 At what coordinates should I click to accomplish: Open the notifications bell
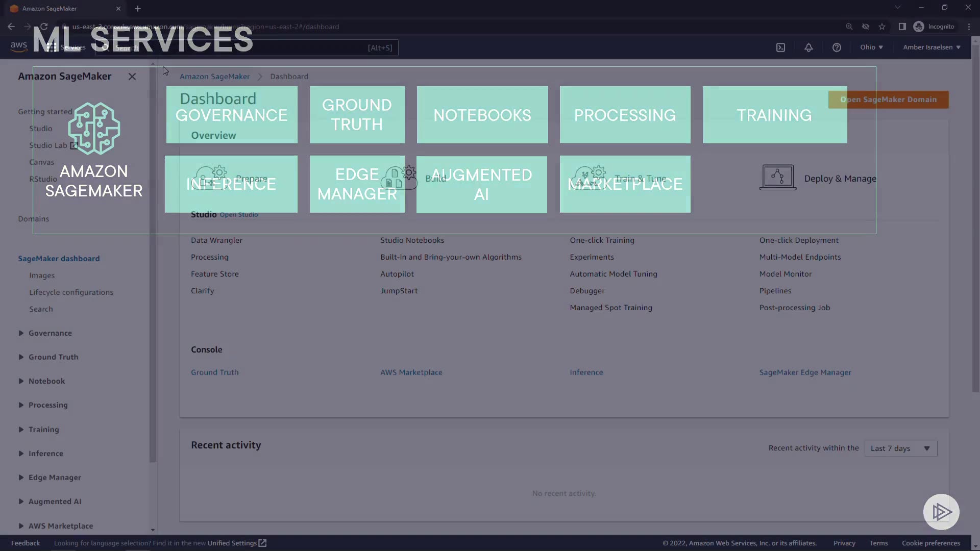click(x=808, y=47)
